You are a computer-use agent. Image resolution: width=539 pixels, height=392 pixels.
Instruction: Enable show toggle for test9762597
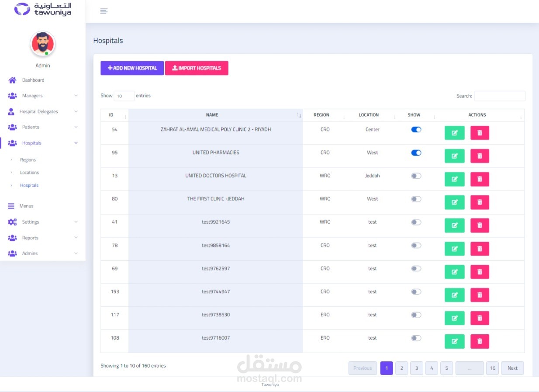(416, 268)
